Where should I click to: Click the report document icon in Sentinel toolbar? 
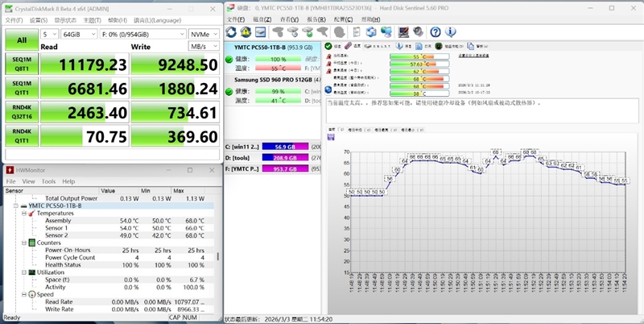[357, 31]
